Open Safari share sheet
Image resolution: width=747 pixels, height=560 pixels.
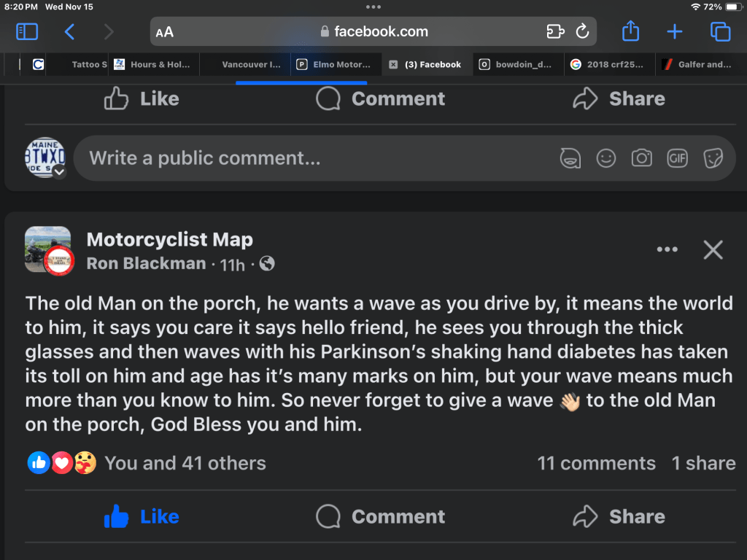pos(630,31)
